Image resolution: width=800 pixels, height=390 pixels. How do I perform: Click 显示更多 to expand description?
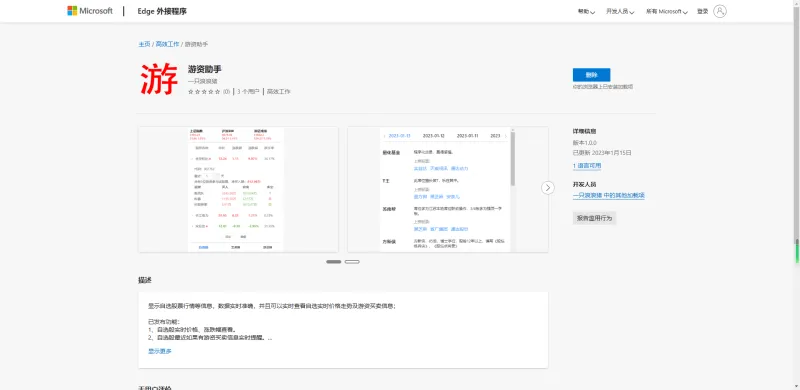click(160, 351)
